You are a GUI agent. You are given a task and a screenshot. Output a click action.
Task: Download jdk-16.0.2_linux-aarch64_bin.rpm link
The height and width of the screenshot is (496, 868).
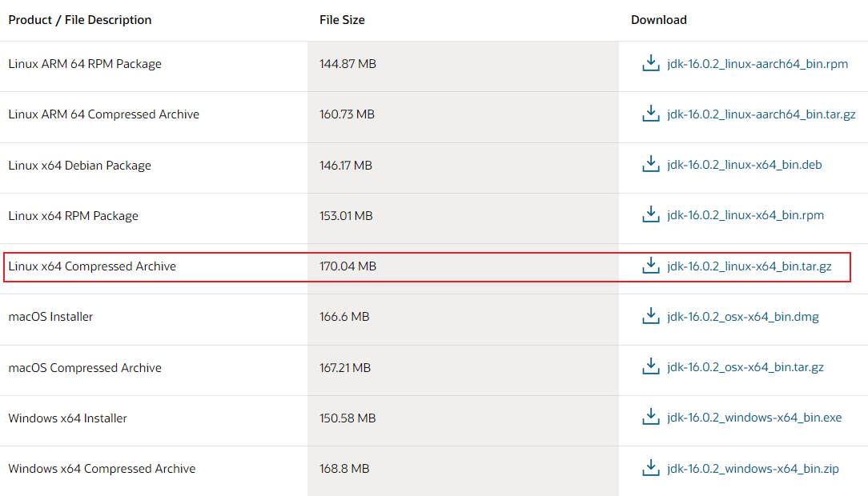(757, 64)
